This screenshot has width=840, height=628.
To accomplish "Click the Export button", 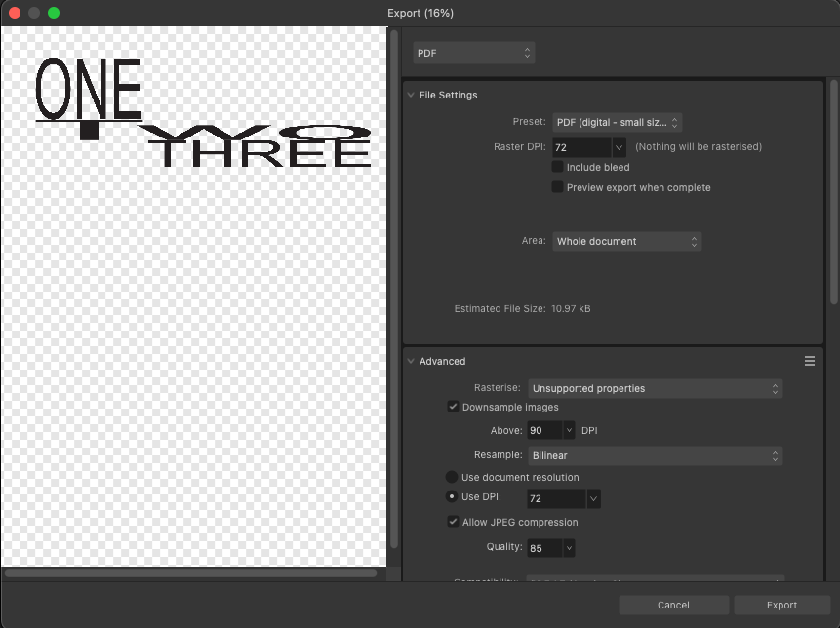I will click(x=781, y=606).
